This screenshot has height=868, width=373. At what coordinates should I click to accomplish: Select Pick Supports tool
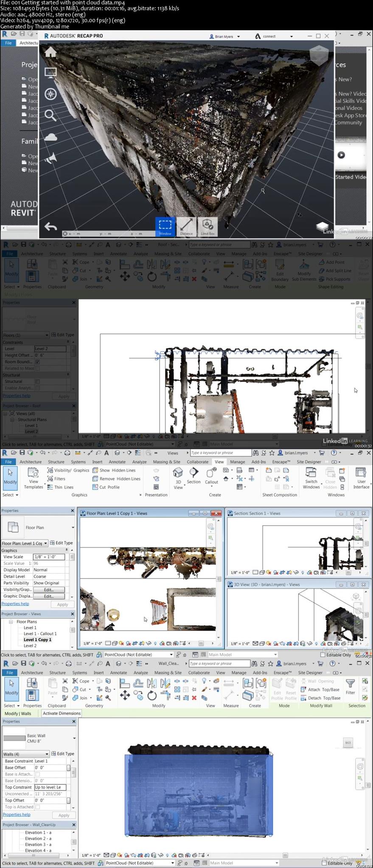(334, 279)
